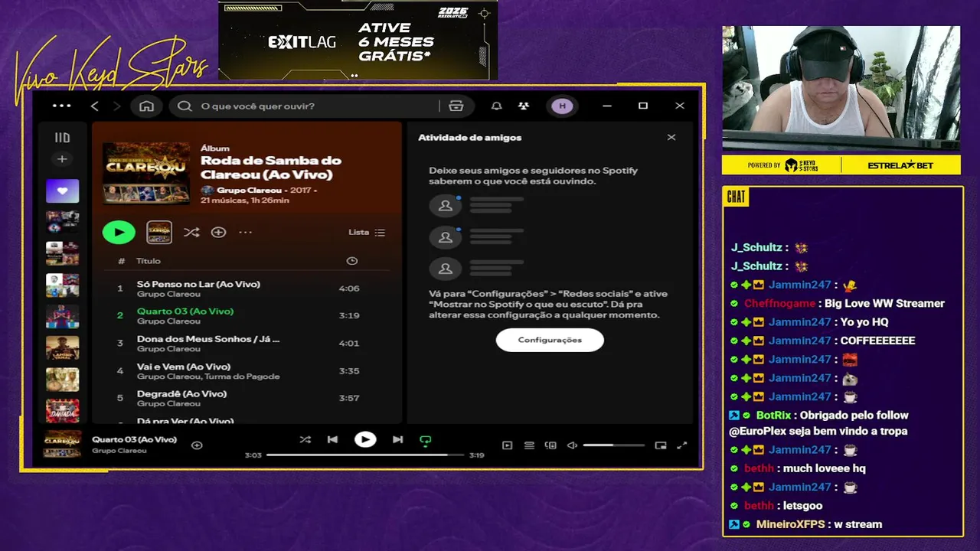Click BotRix username in chat
980x551 pixels.
[773, 416]
